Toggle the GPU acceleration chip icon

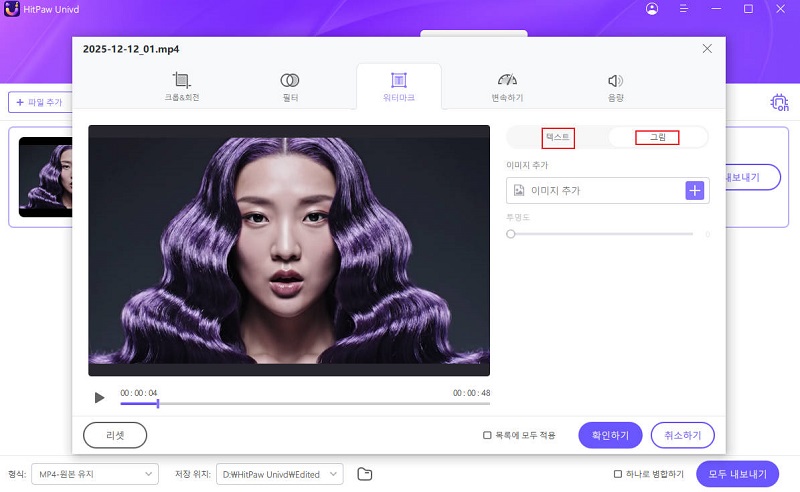(779, 103)
